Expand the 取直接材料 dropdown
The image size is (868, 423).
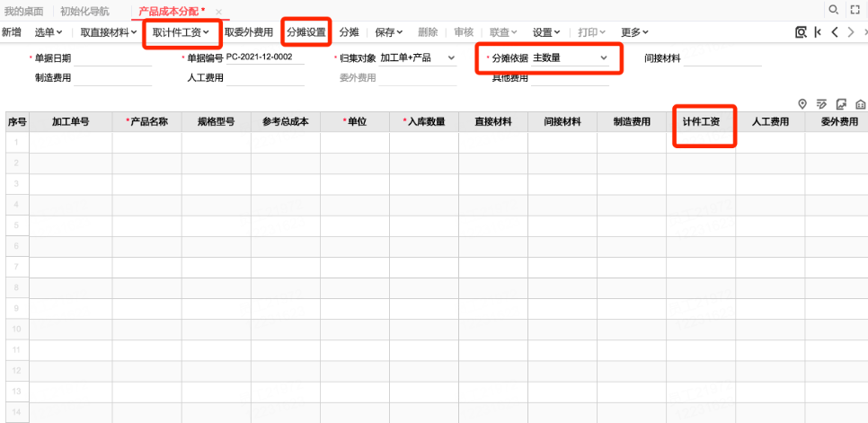pyautogui.click(x=108, y=32)
